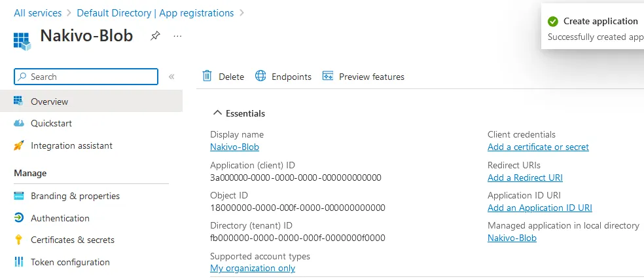Image resolution: width=644 pixels, height=279 pixels.
Task: Open Endpoints via the globe icon
Action: 260,77
